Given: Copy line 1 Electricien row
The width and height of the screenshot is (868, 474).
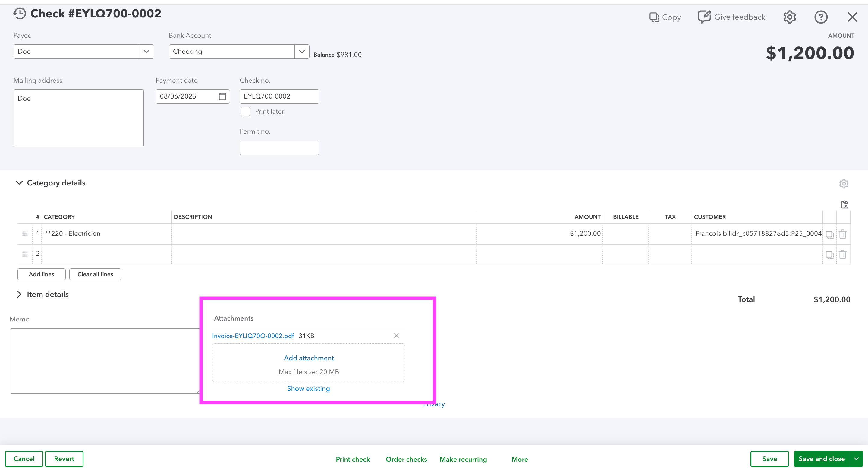Looking at the screenshot, I should pyautogui.click(x=830, y=235).
